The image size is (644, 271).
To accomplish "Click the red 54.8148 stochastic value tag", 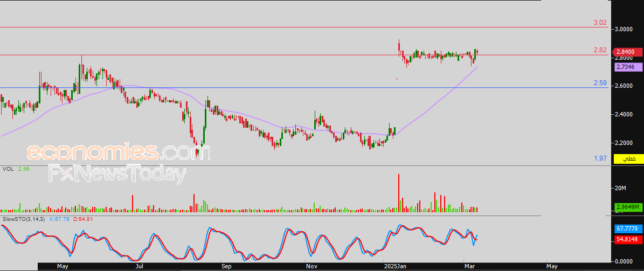I will (x=628, y=239).
